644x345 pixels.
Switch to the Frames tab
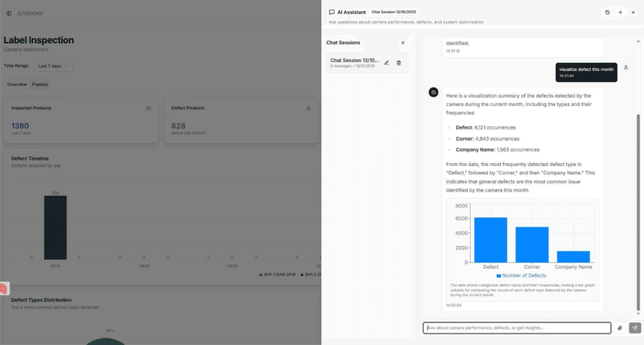pyautogui.click(x=40, y=84)
